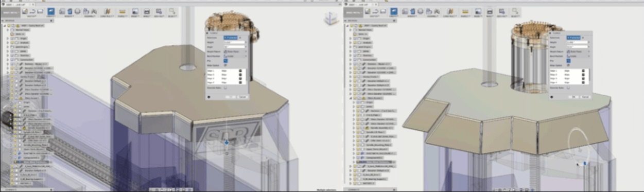Toggle Origin visibility bulb in left browser
This screenshot has width=644, height=192.
(12, 38)
